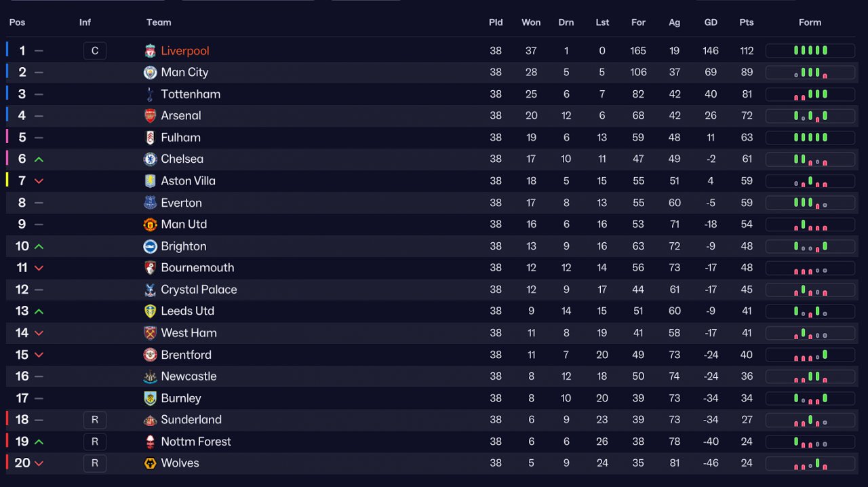This screenshot has height=487, width=868.
Task: Click Liverpool's form indicator bar
Action: [810, 51]
